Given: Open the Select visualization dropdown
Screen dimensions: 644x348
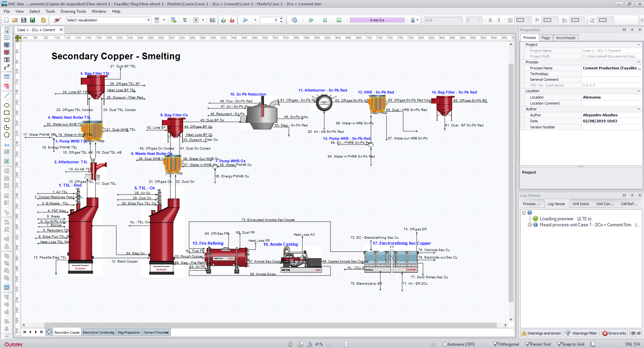Looking at the screenshot, I should point(108,20).
